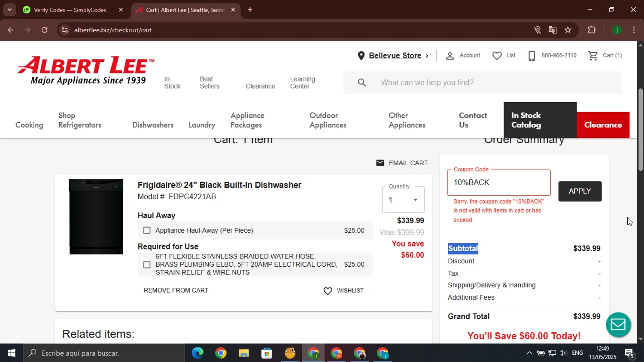Open the In Stock Catalog button
The image size is (644, 362).
[540, 120]
